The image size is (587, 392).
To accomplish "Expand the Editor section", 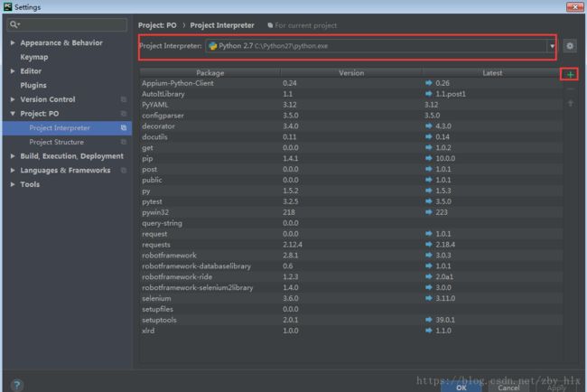I will pyautogui.click(x=13, y=71).
